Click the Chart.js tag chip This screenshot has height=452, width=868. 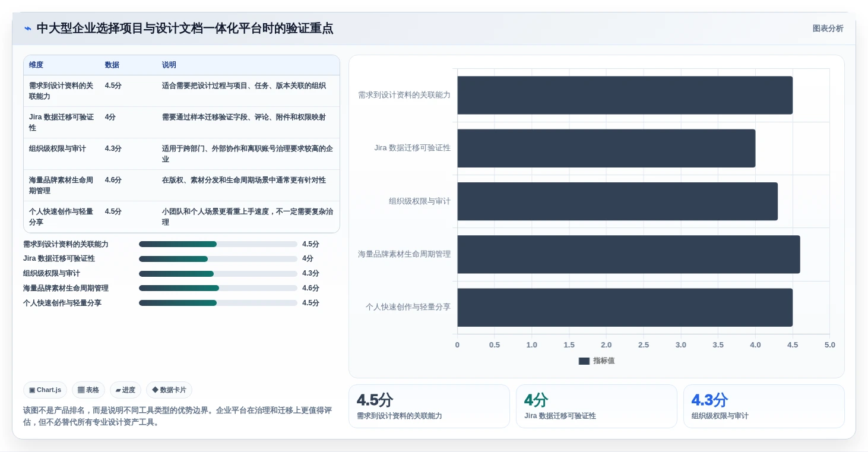(x=45, y=390)
